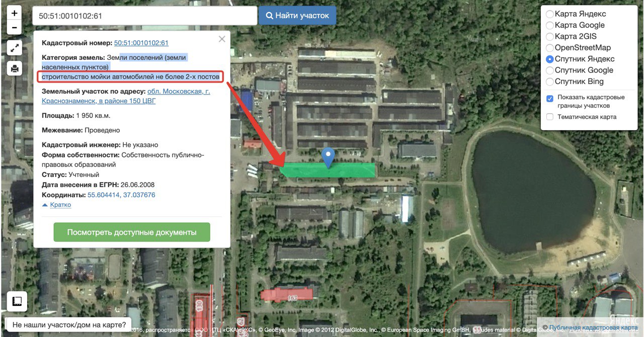Image resolution: width=644 pixels, height=337 pixels.
Task: Close the cadastral info popup
Action: (222, 39)
